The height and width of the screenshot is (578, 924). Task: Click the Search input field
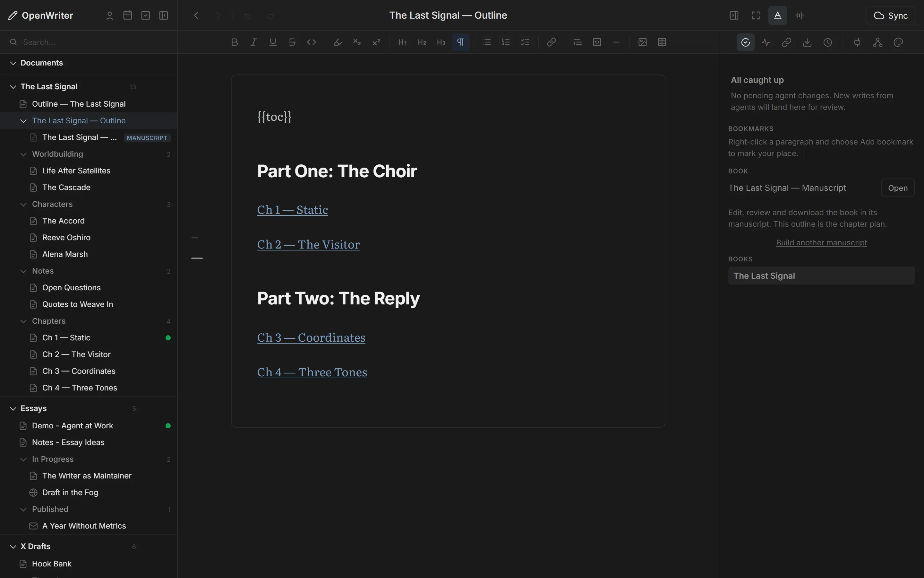click(89, 42)
